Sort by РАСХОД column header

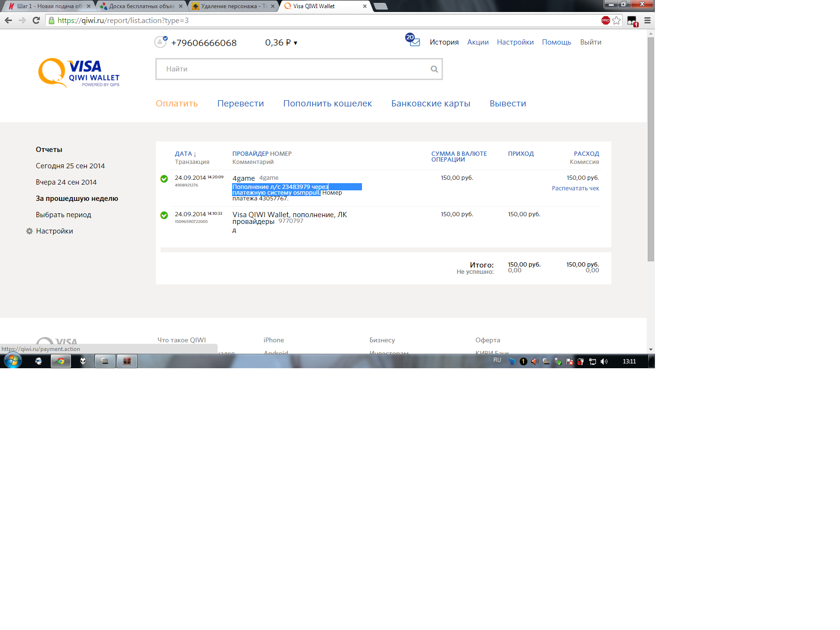[586, 154]
